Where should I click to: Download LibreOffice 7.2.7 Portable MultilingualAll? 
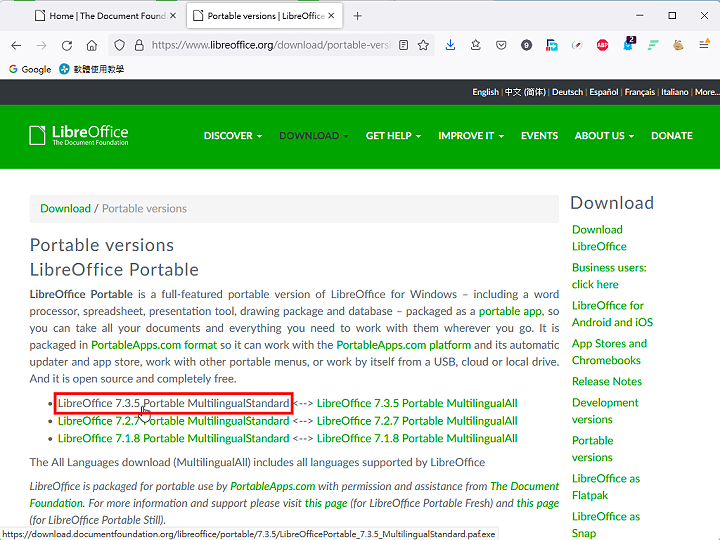[417, 421]
